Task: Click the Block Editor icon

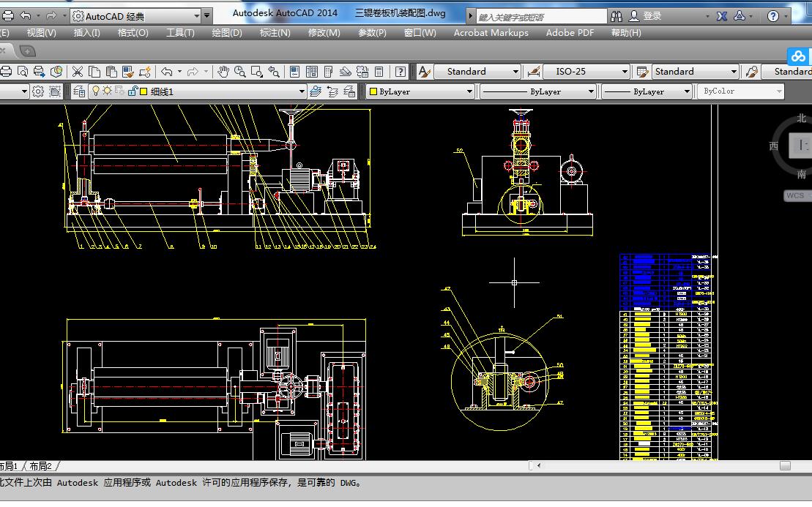Action: [145, 72]
